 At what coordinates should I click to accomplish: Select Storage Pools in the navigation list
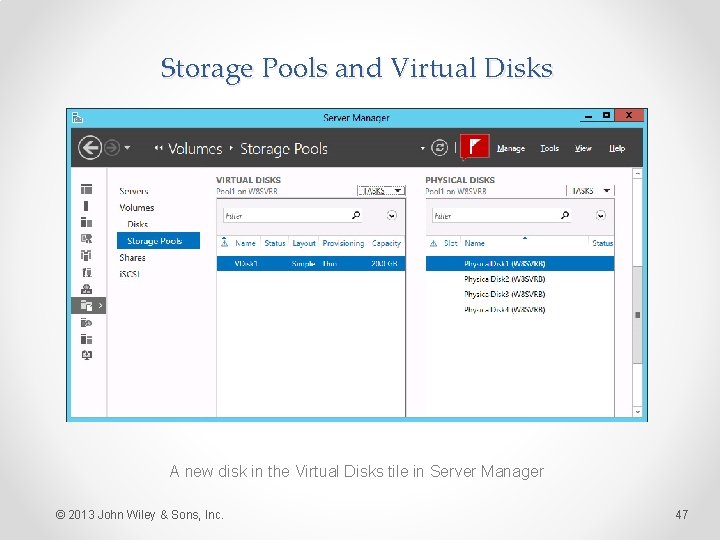point(158,241)
